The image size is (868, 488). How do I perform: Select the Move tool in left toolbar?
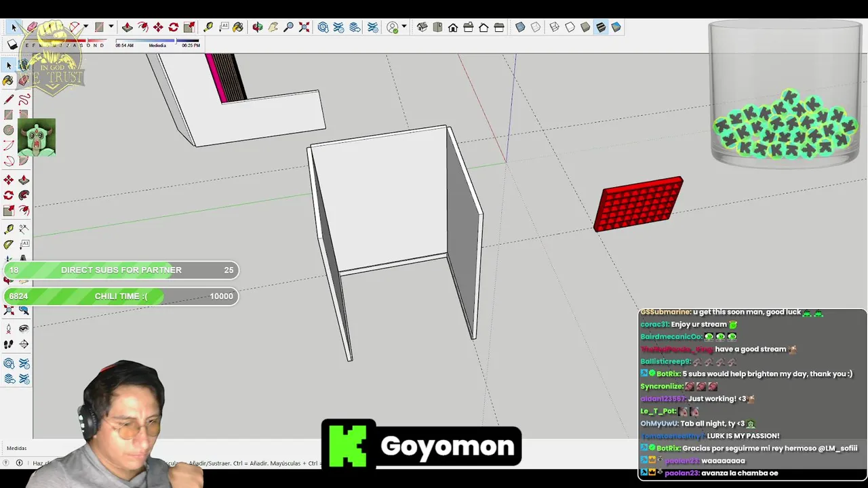pyautogui.click(x=8, y=180)
